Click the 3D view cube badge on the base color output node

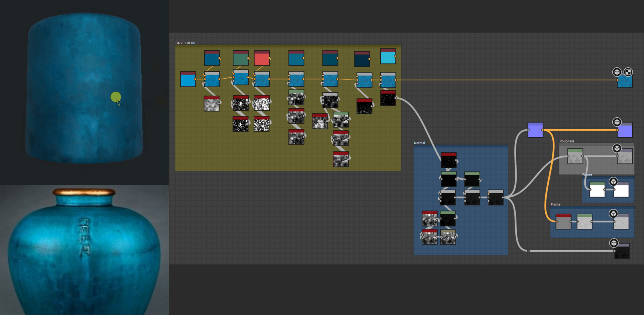click(x=616, y=72)
